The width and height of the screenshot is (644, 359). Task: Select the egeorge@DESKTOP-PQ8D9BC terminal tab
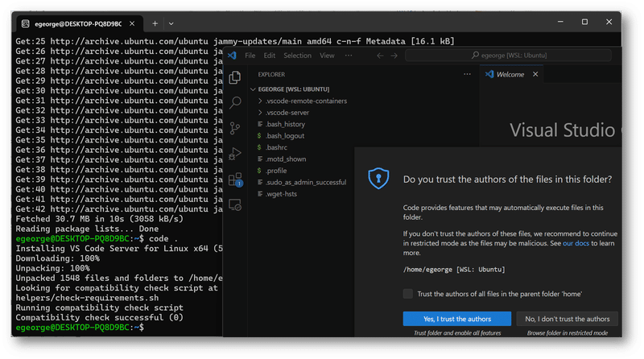pos(78,24)
